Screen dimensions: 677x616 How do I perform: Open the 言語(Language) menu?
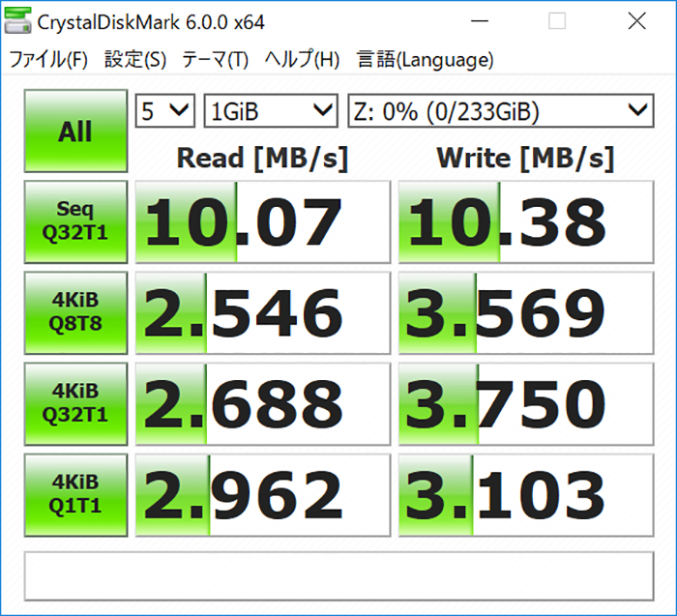425,60
